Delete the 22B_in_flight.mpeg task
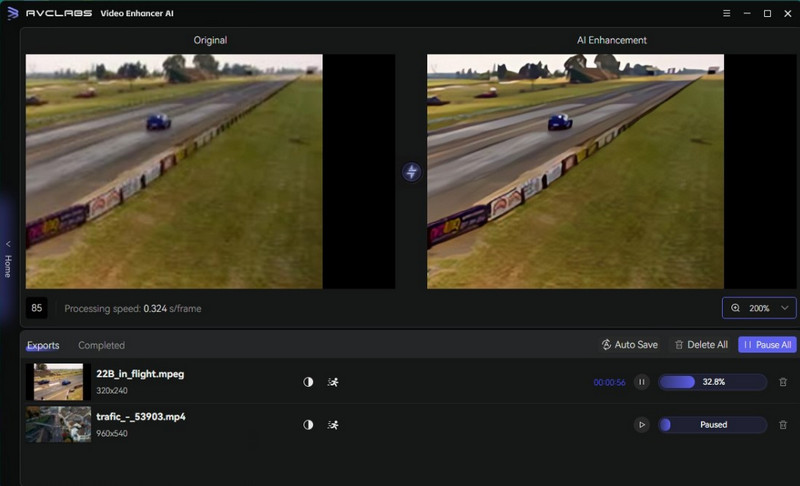The width and height of the screenshot is (800, 486). point(783,382)
